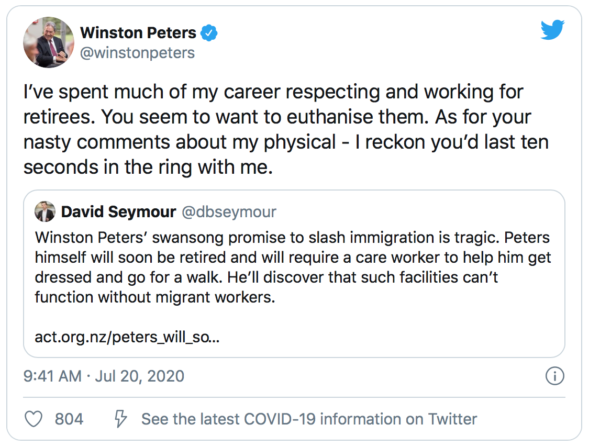Screen dimensions: 600x447
Task: Click the main tweet's first line about retirees
Action: click(x=272, y=93)
